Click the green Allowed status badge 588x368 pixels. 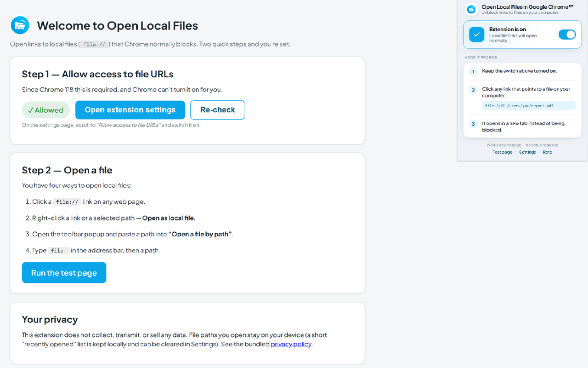[46, 110]
